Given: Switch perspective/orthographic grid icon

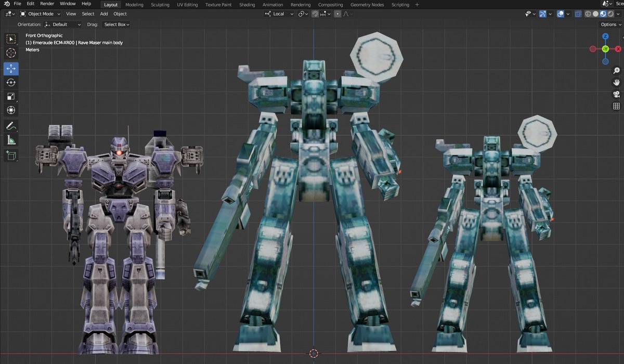Looking at the screenshot, I should click(616, 106).
